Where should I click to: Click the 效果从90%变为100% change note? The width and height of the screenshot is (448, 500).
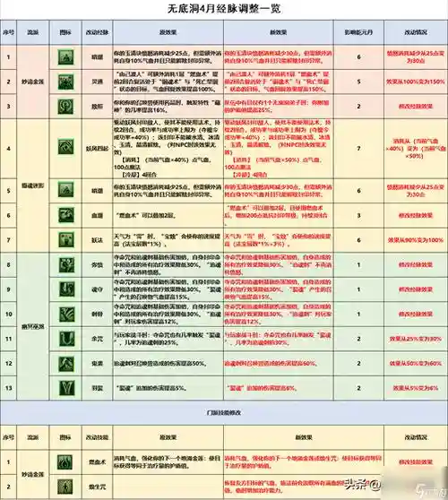click(x=416, y=240)
